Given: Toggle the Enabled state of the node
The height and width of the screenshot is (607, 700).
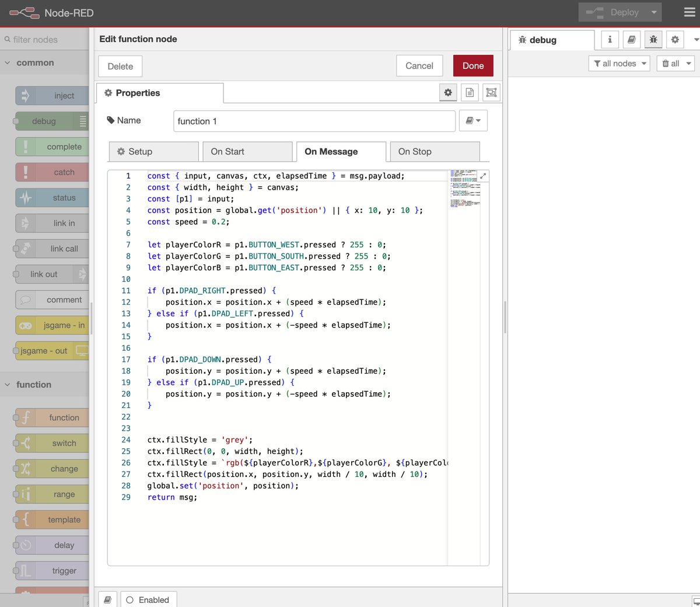Looking at the screenshot, I should 148,600.
